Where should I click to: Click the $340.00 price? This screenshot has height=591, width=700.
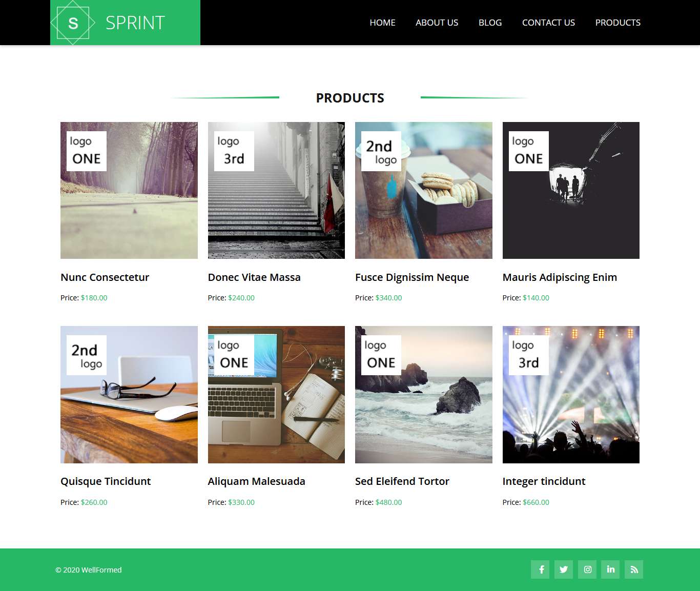point(388,298)
